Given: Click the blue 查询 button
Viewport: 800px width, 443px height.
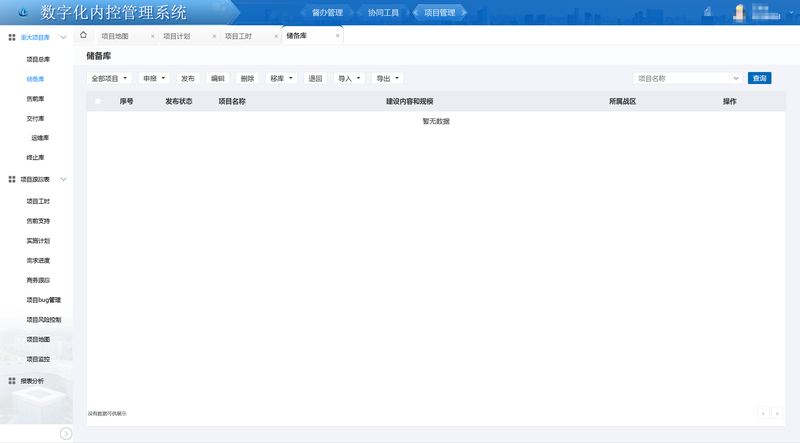Looking at the screenshot, I should (x=759, y=78).
